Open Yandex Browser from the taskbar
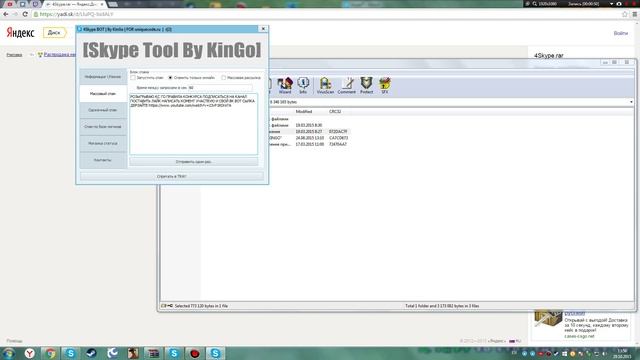The height and width of the screenshot is (360, 640). [x=29, y=353]
